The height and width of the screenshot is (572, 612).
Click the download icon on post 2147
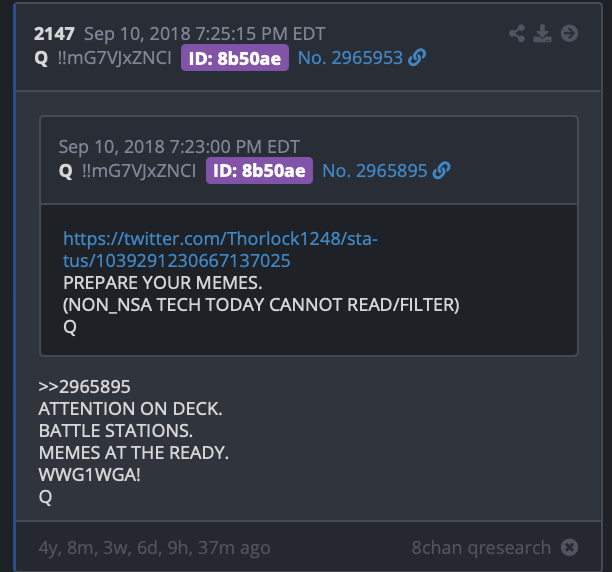tap(543, 33)
